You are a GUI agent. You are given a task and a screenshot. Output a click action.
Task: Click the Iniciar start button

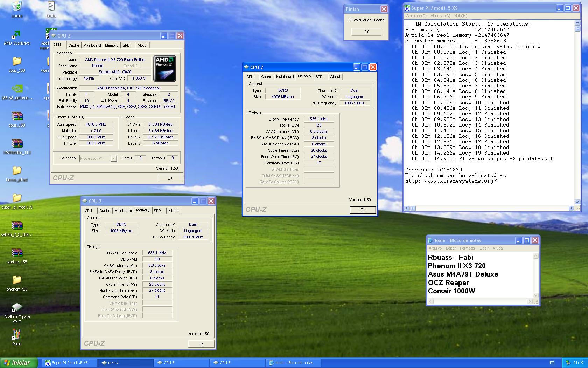(19, 363)
